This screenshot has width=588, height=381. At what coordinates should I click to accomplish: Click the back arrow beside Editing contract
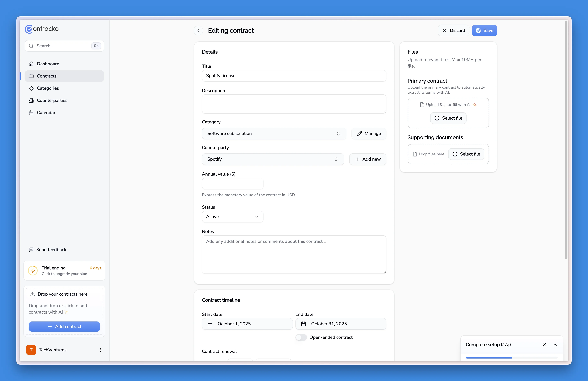coord(198,30)
